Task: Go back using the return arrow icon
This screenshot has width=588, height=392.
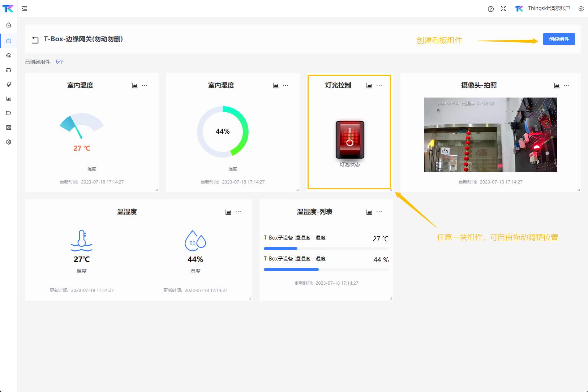Action: coord(35,40)
